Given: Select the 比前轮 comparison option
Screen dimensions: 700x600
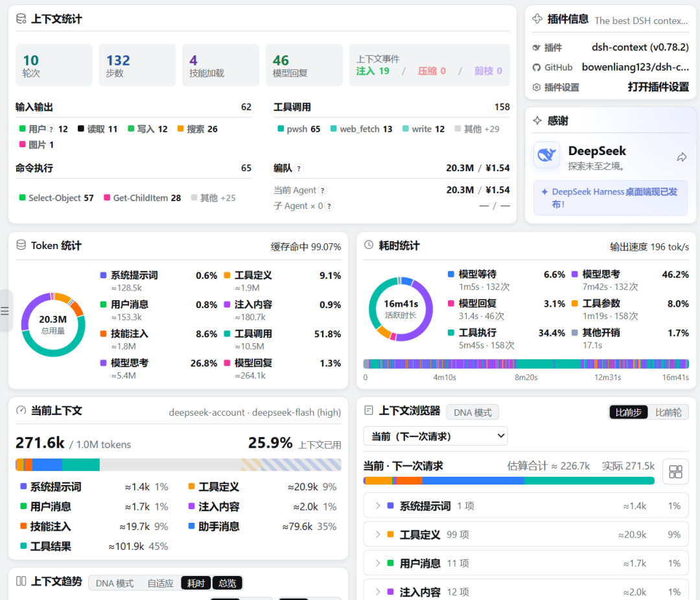Looking at the screenshot, I should click(x=668, y=413).
